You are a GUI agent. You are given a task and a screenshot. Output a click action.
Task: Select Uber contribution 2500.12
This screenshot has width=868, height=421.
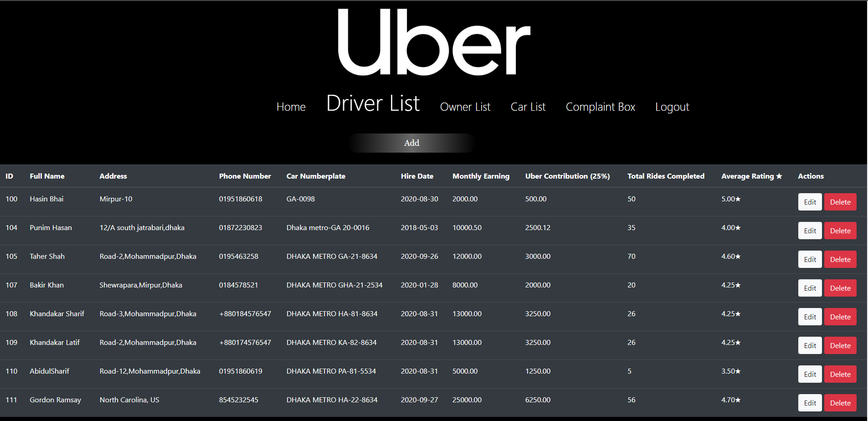538,227
